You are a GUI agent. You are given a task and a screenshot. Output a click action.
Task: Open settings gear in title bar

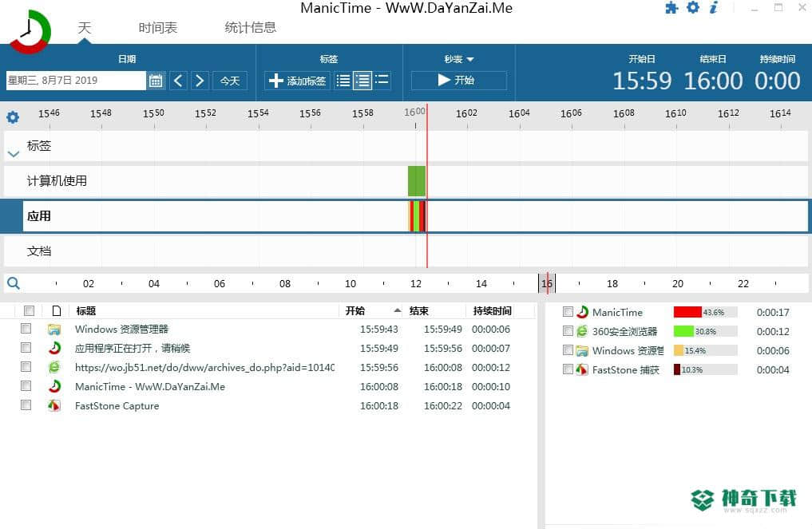coord(693,7)
